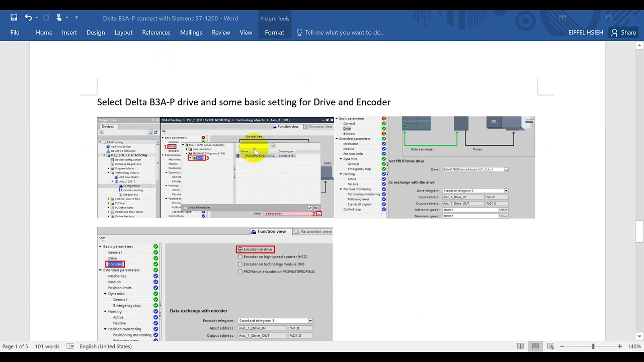The width and height of the screenshot is (644, 362).
Task: Click the heading 'Select Delta B3A-P drive' text
Action: tap(244, 102)
